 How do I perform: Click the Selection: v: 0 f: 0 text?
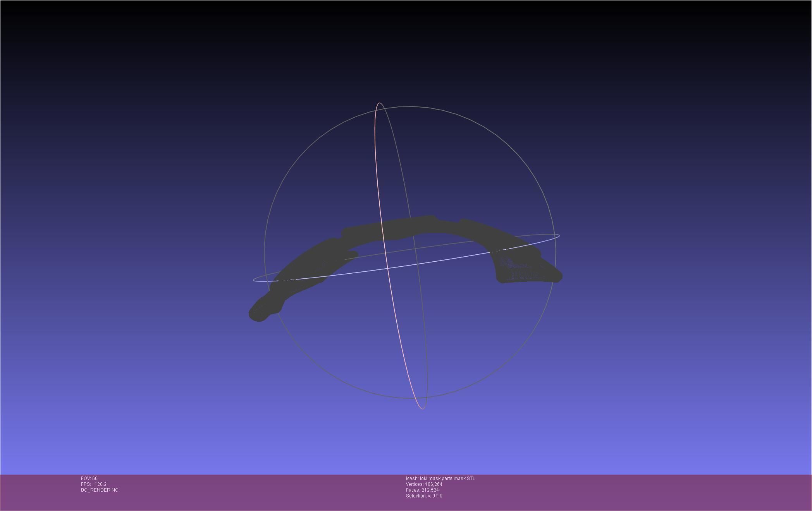pos(424,496)
